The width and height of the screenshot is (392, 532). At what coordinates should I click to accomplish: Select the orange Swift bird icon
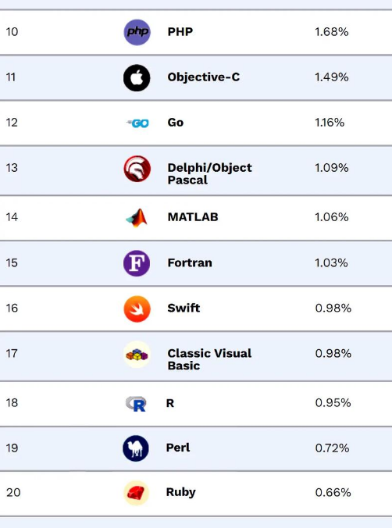click(137, 309)
